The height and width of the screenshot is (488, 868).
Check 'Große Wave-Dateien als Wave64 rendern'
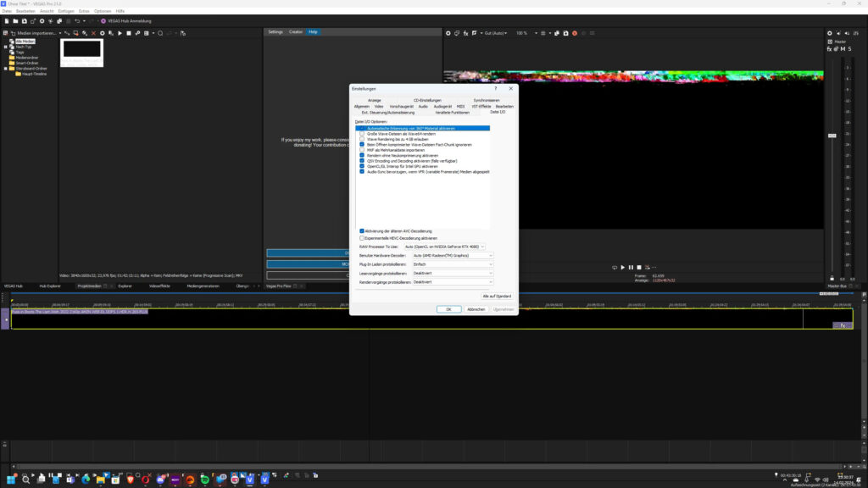362,134
